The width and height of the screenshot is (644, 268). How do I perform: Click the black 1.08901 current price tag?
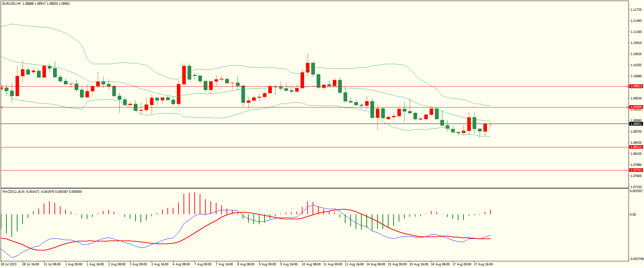coord(636,124)
